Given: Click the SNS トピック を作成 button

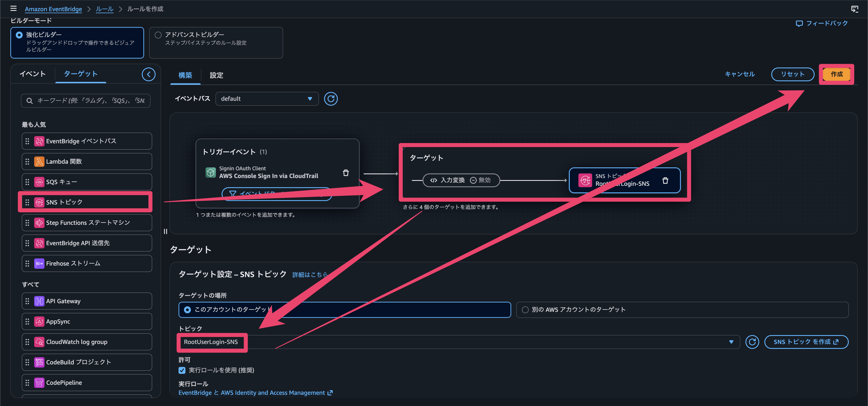Looking at the screenshot, I should click(806, 342).
